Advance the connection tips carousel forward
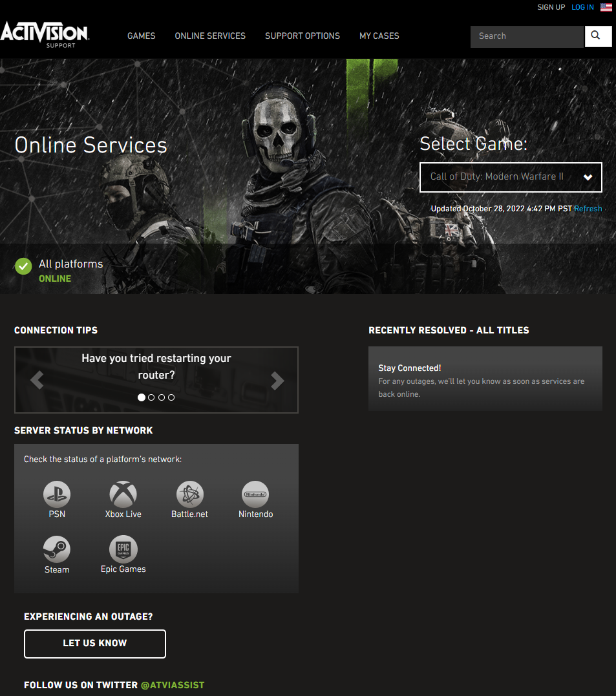Image resolution: width=616 pixels, height=696 pixels. click(x=277, y=380)
